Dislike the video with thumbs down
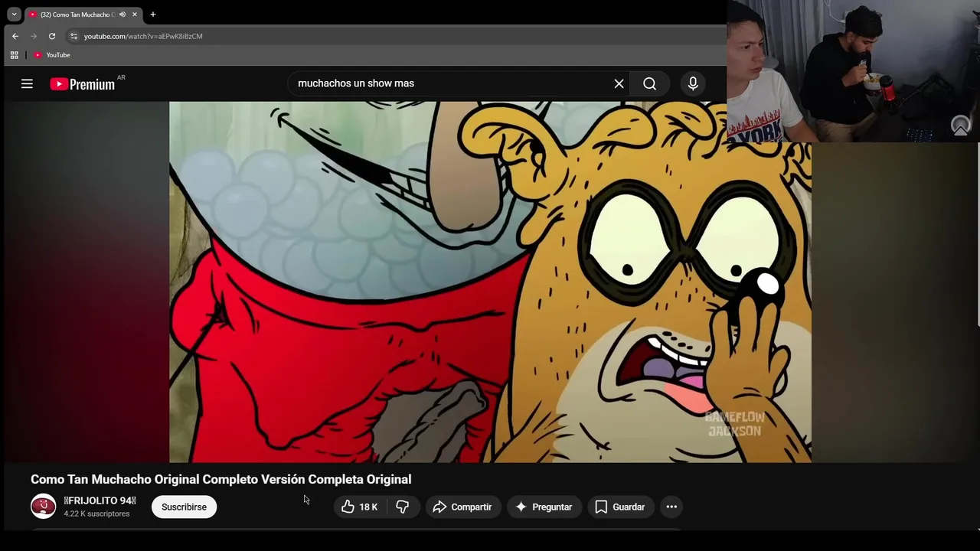 coord(403,507)
